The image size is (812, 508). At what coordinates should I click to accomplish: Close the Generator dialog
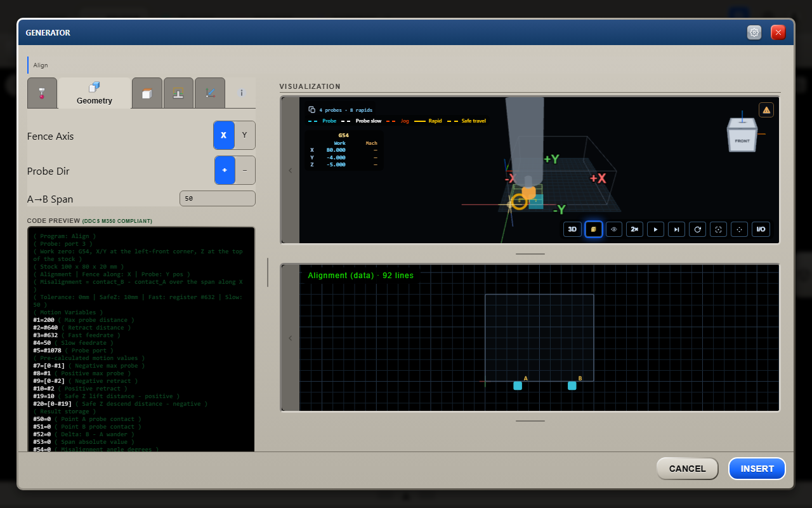pos(778,32)
